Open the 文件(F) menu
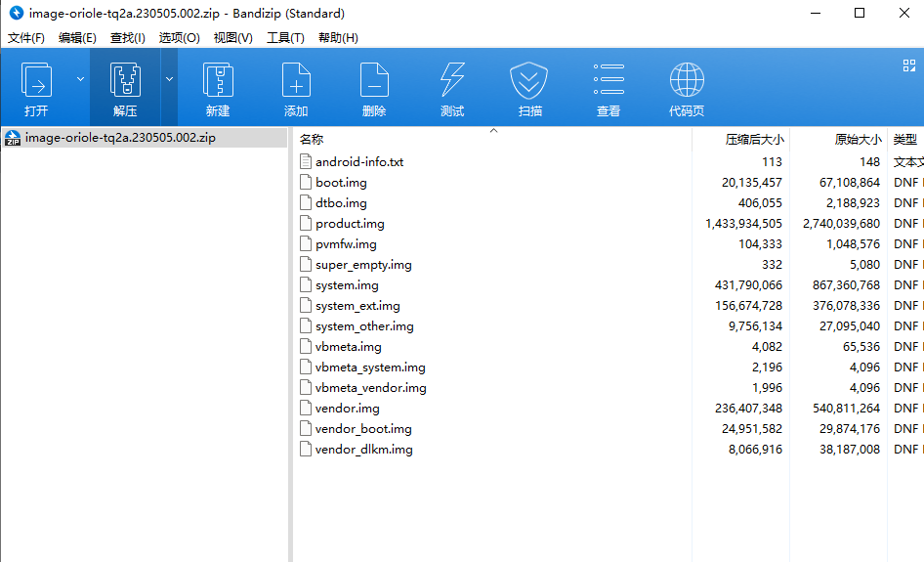Image resolution: width=924 pixels, height=562 pixels. (26, 38)
